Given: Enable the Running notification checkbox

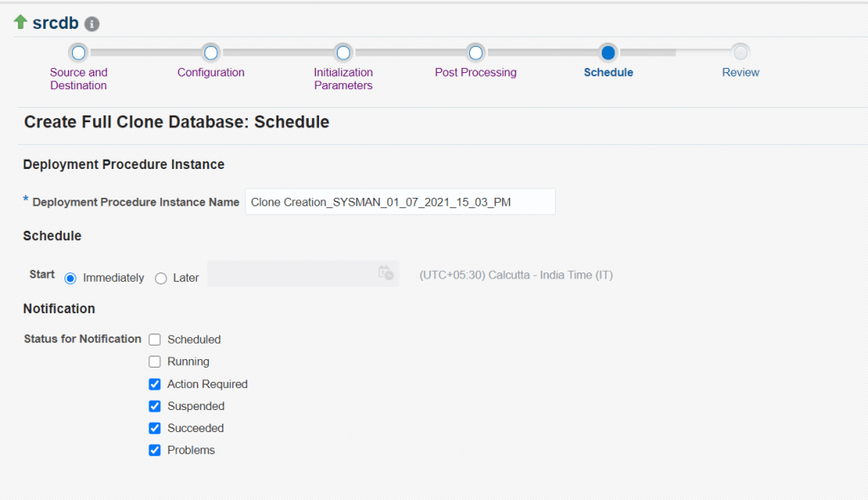Looking at the screenshot, I should pyautogui.click(x=154, y=362).
